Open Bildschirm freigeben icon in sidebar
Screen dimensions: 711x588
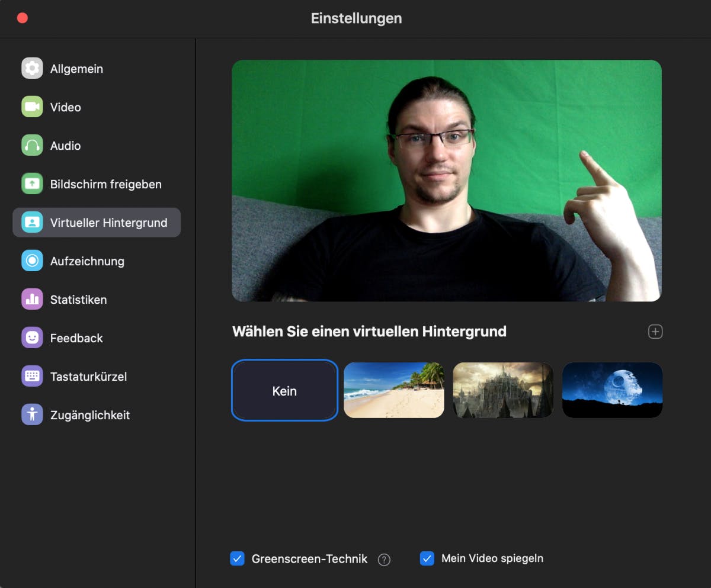[x=32, y=184]
